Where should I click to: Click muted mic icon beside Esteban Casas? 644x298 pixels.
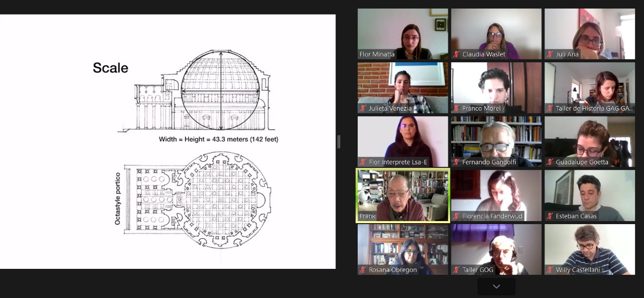(x=550, y=216)
